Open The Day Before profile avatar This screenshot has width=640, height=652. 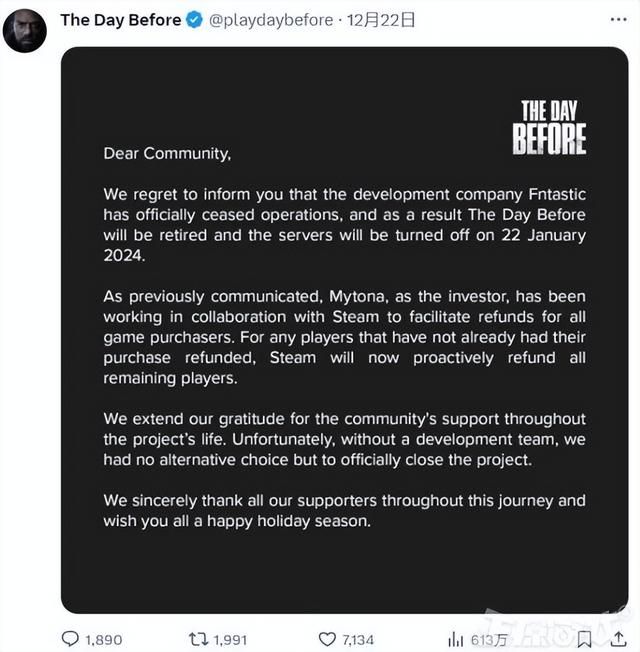point(24,30)
